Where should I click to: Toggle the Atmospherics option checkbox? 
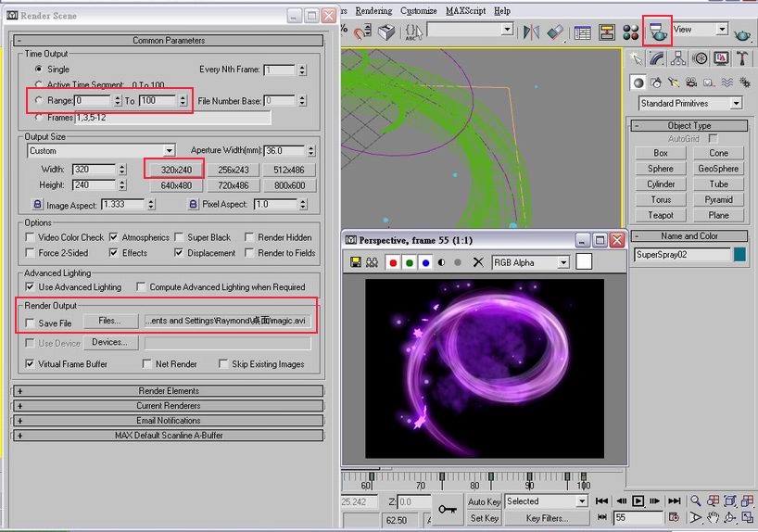(114, 237)
